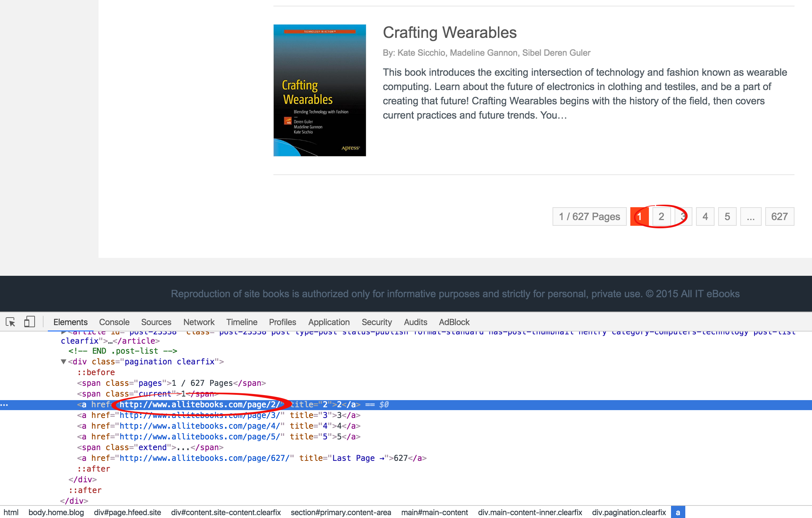Click main#main-content breadcrumb
Viewport: 812px width, 518px height.
click(x=434, y=512)
